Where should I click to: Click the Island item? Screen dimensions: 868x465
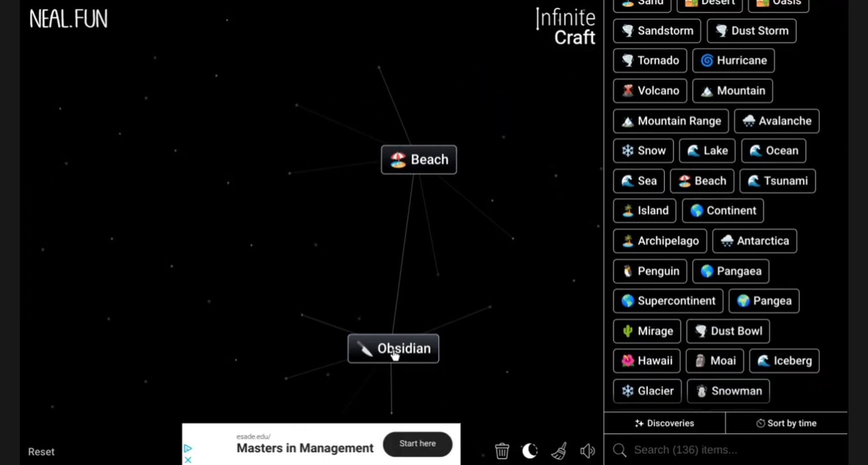[x=645, y=211]
